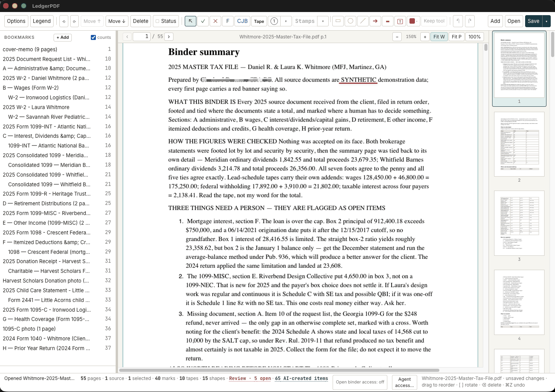Select the arrow pointer tool
The image size is (555, 392).
coord(190,21)
